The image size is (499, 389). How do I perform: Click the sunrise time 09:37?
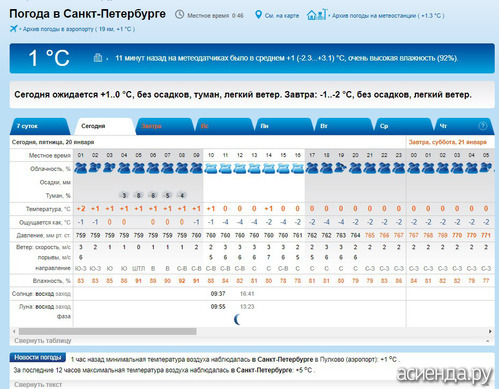click(x=218, y=294)
